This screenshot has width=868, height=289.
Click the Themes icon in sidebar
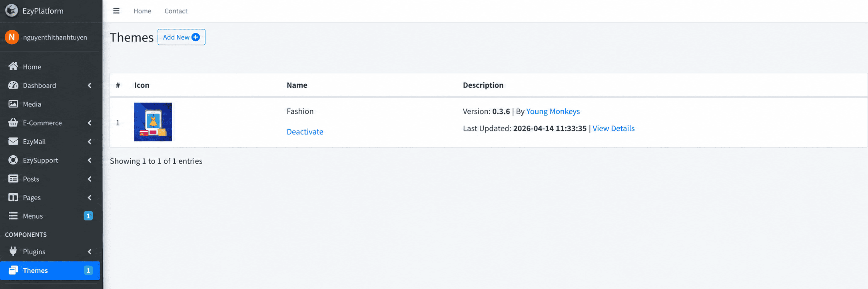point(13,270)
